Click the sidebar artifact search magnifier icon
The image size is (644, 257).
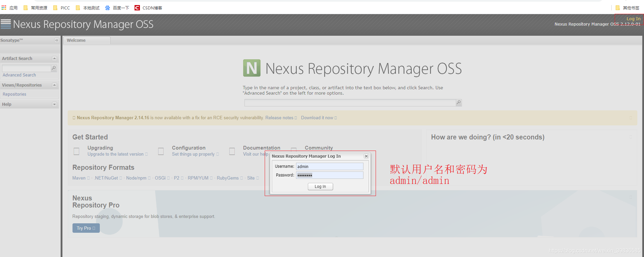pos(54,68)
